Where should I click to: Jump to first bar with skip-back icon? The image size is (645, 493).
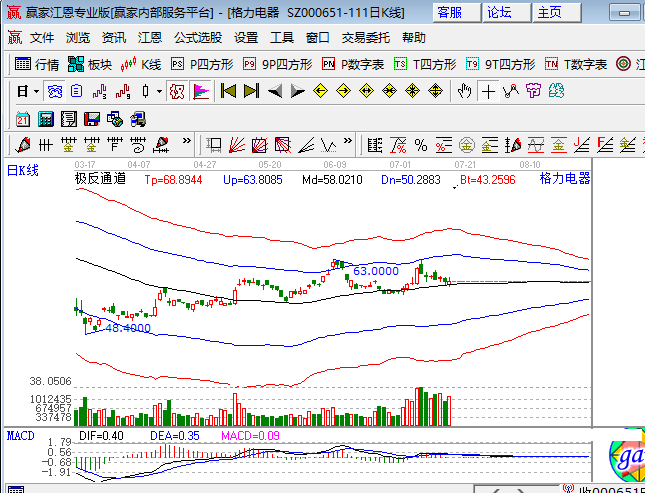[228, 91]
